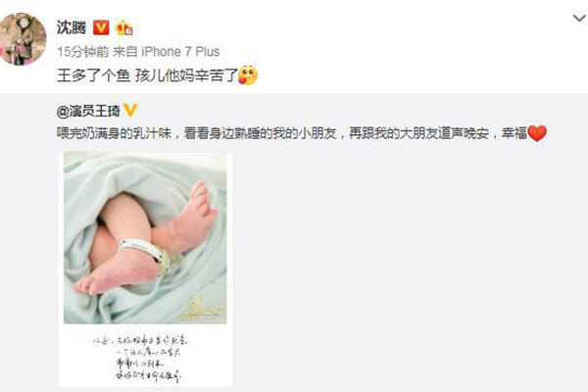Click the red verified V badge beside 沈腾
This screenshot has width=588, height=392.
(101, 27)
